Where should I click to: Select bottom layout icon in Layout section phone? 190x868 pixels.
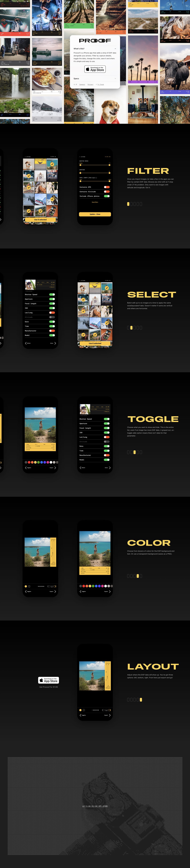[x=107, y=710]
